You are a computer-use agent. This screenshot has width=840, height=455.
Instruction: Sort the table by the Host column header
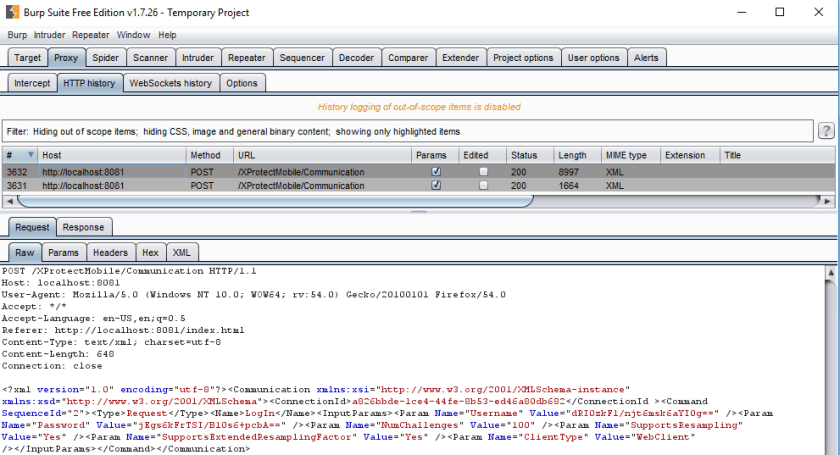coord(110,156)
